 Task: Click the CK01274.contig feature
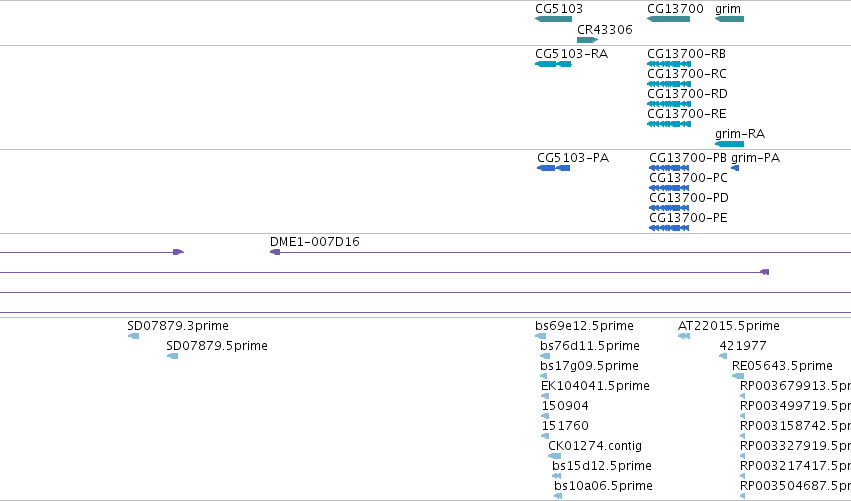555,456
